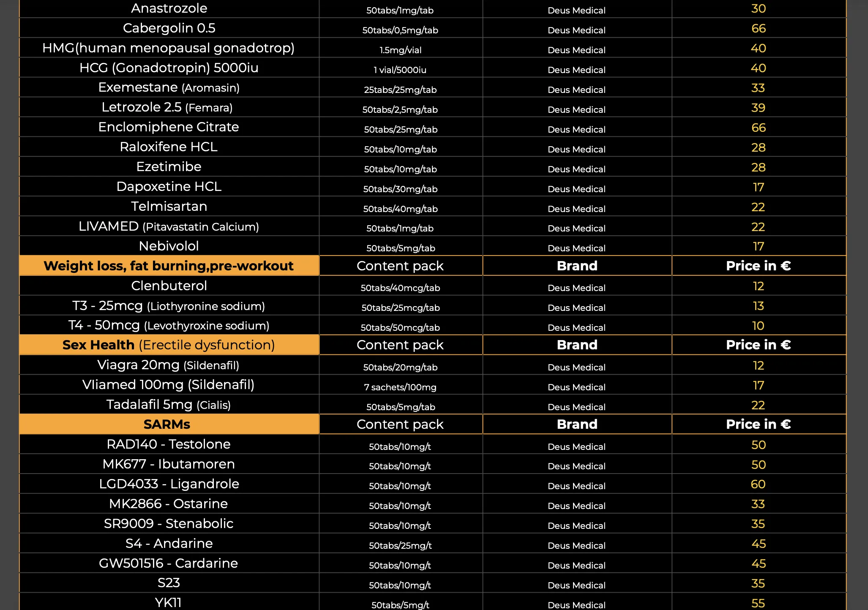This screenshot has width=868, height=610.
Task: Select RAD140 - Testolone product name
Action: click(x=169, y=444)
